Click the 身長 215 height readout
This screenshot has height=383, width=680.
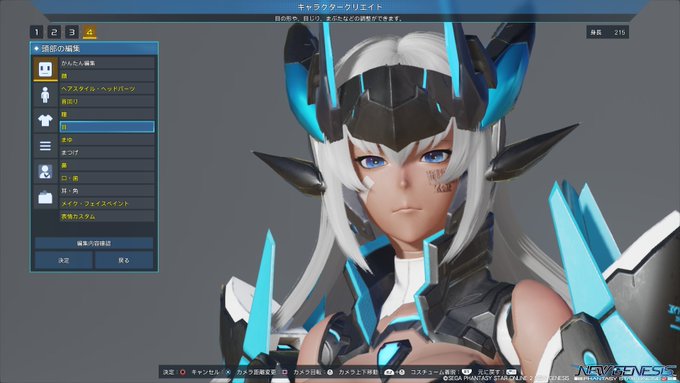click(x=608, y=32)
